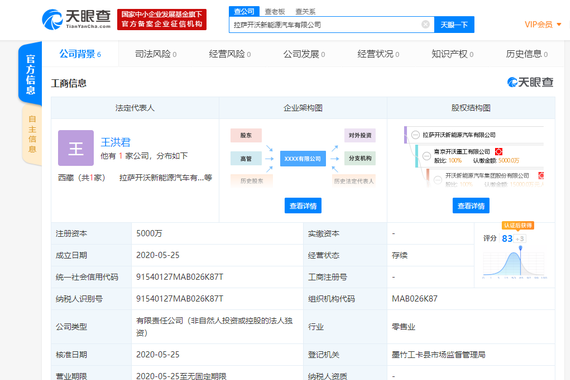Viewport: 570px width, 380px height.
Task: Click the 股东 box in structure diagram
Action: tap(246, 135)
